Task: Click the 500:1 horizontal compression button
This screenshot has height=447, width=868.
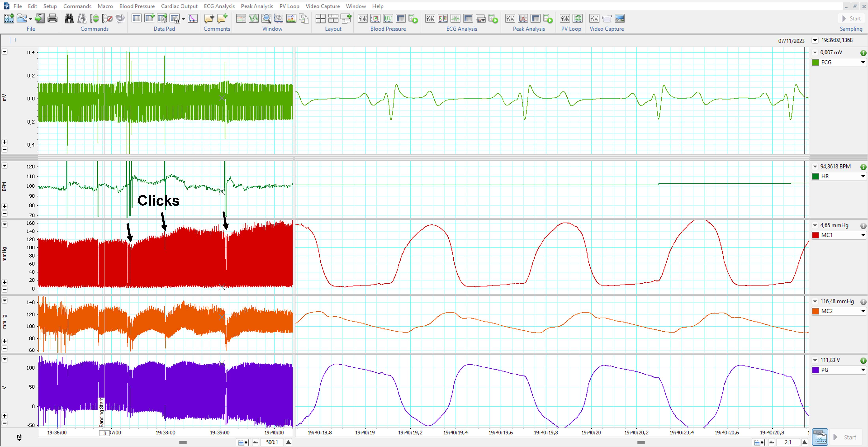Action: click(272, 442)
